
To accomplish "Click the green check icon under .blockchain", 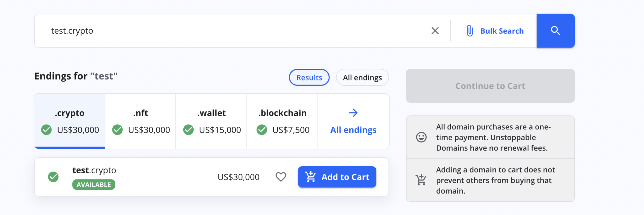I will (x=261, y=130).
